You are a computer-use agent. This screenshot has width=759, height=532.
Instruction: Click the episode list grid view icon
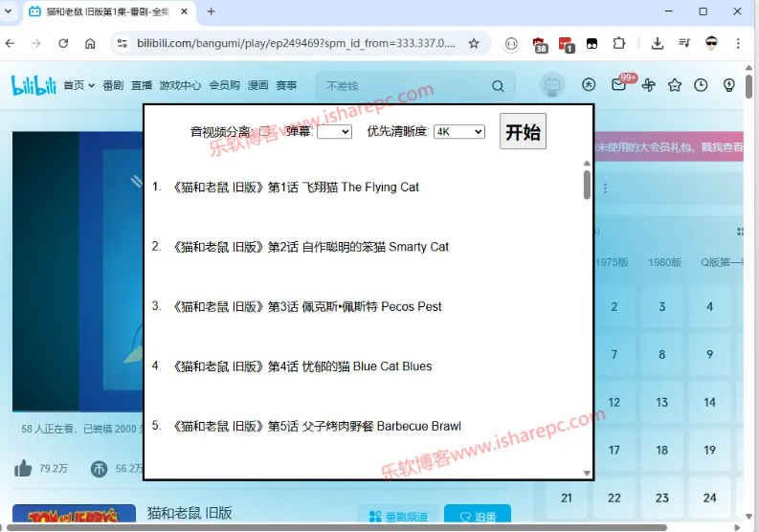pos(740,232)
